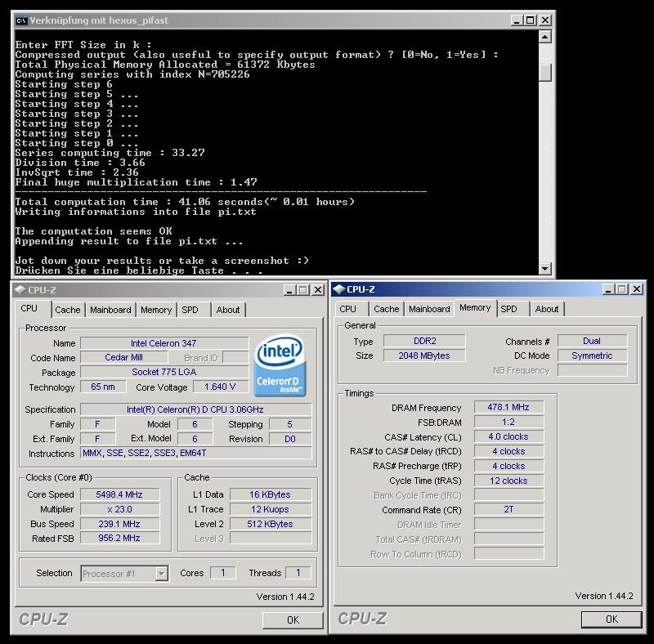Click the '2048 MBytes' memory size value
This screenshot has height=644, width=654.
pyautogui.click(x=424, y=356)
